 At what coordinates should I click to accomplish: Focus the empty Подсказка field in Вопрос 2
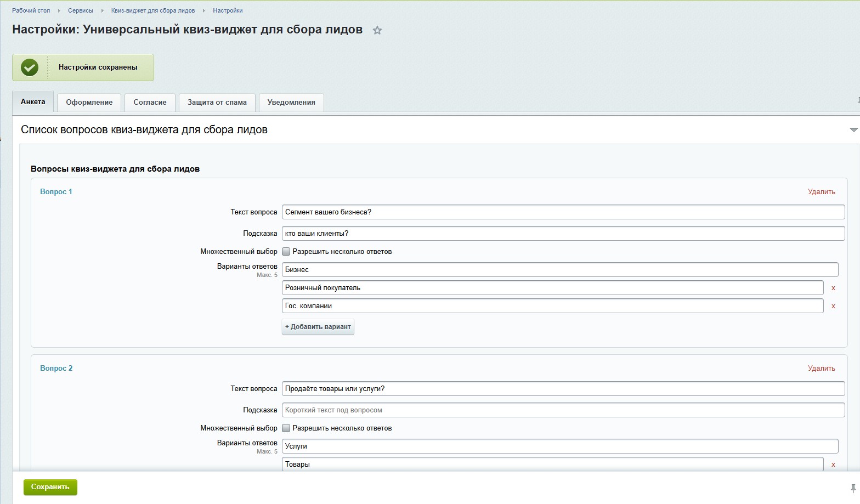coord(563,410)
